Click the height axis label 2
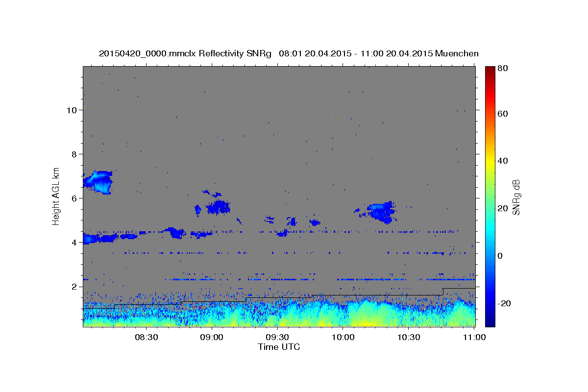This screenshot has width=588, height=392. (75, 286)
